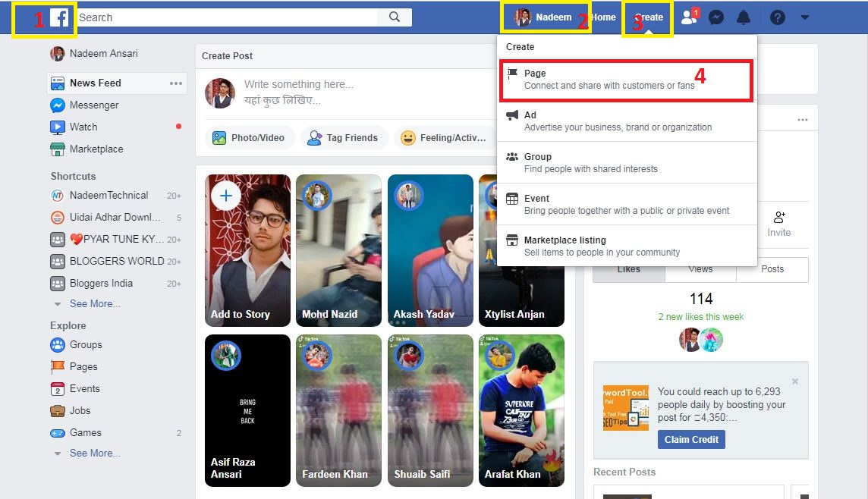This screenshot has width=868, height=499.
Task: Expand See More under Shortcuts
Action: pos(95,303)
